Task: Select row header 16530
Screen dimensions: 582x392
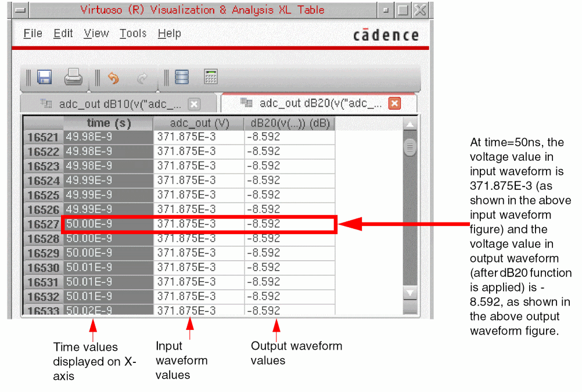Action: (43, 268)
